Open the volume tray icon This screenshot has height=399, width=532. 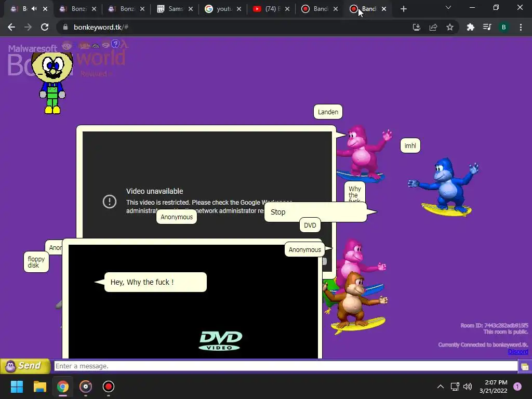click(x=468, y=387)
